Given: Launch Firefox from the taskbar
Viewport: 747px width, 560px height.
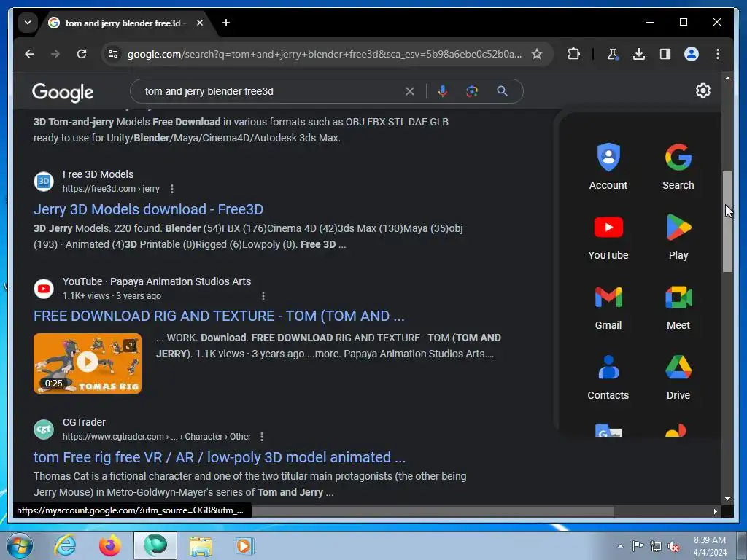Looking at the screenshot, I should (109, 545).
